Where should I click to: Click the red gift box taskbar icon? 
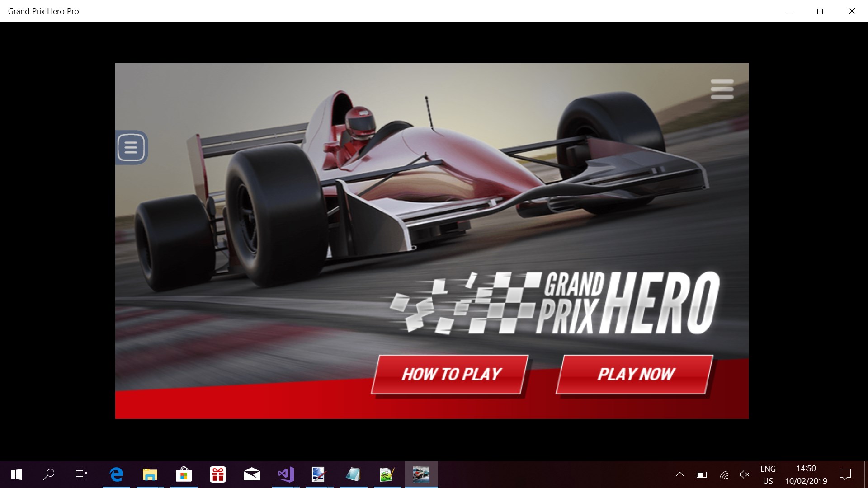[217, 474]
